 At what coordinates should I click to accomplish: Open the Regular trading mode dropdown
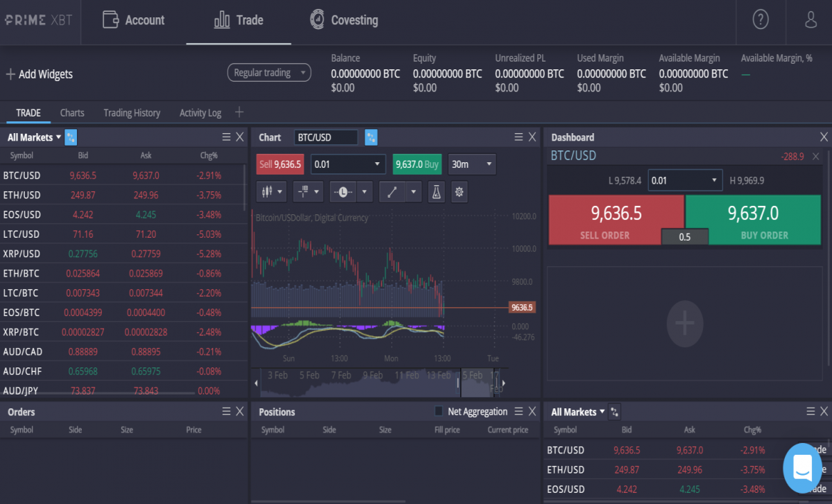click(269, 73)
